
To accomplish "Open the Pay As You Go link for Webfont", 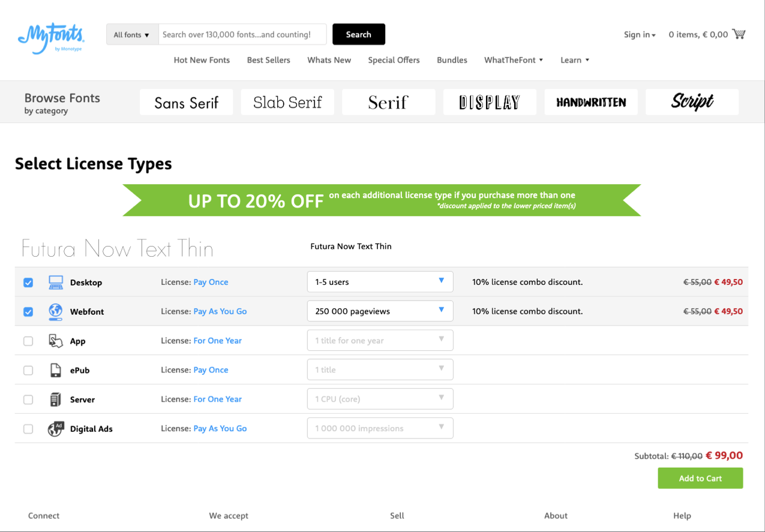I will tap(220, 311).
